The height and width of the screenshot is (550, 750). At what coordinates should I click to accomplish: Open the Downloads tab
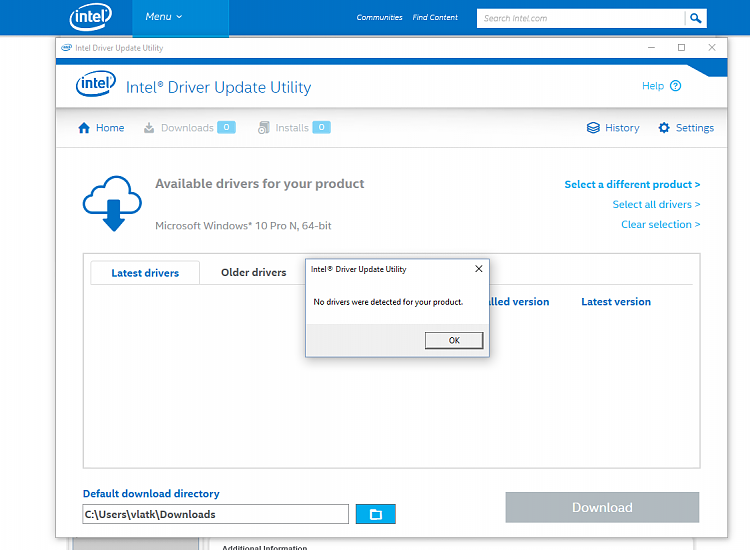pos(187,128)
